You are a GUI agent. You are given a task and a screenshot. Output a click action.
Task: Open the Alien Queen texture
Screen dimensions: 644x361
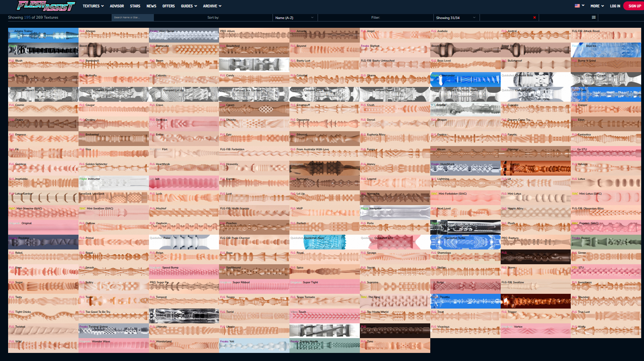[184, 35]
